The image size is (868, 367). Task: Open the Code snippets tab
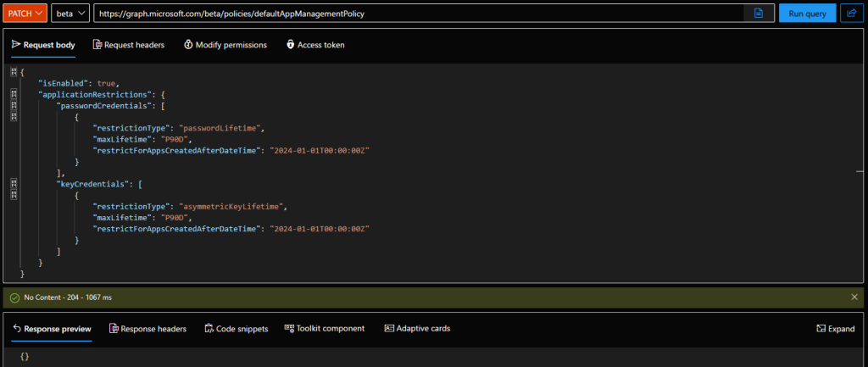coord(236,328)
